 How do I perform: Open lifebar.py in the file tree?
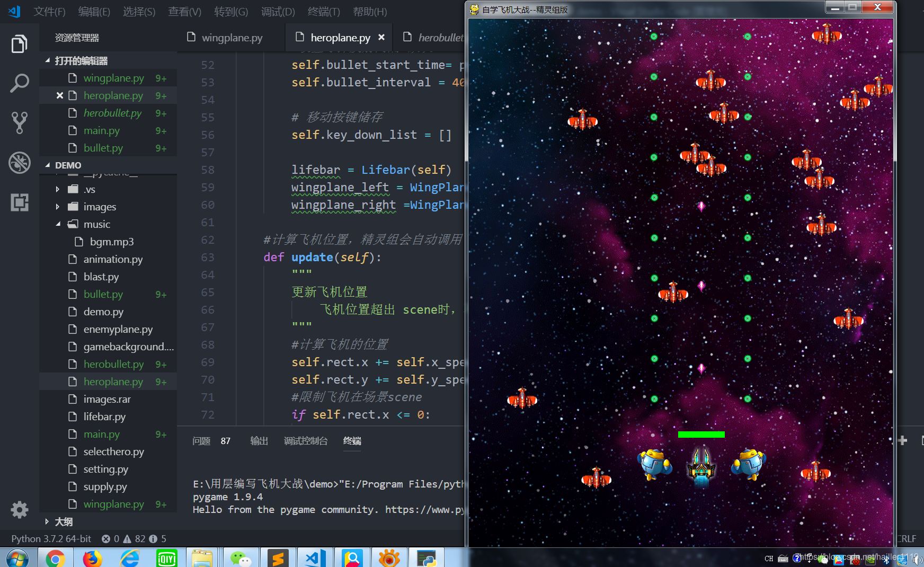[104, 417]
